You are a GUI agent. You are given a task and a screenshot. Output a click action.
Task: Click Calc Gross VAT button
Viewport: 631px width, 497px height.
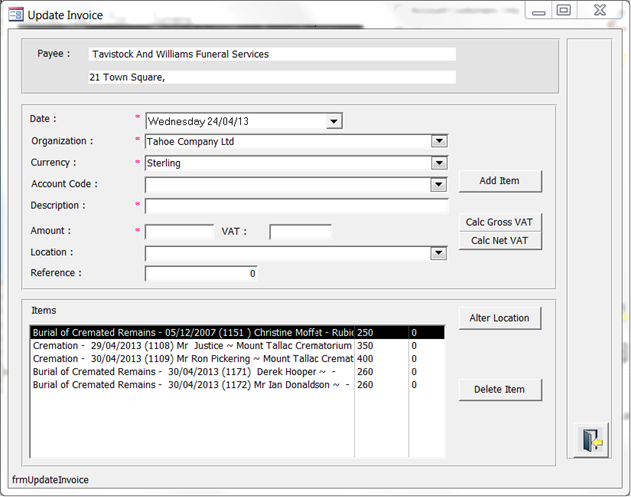[500, 222]
